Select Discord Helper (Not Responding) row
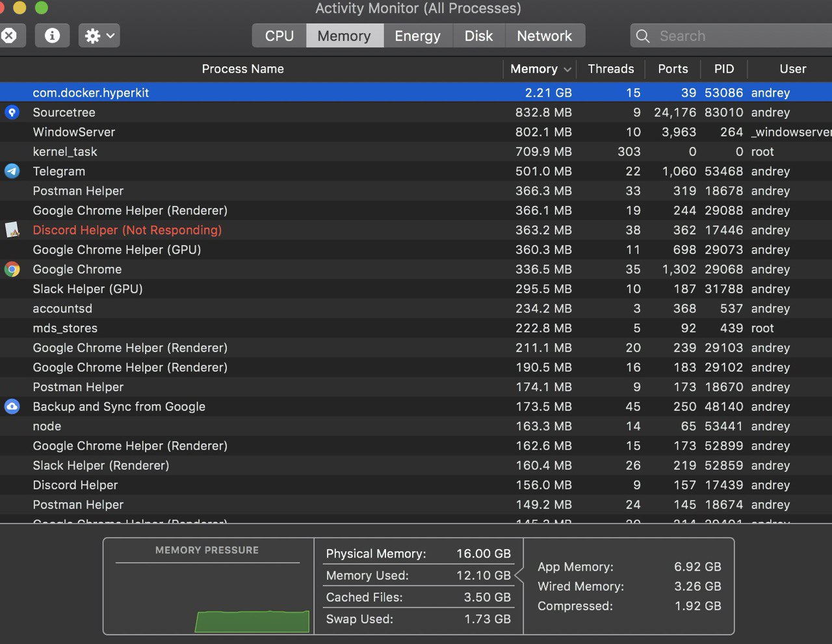 (416, 230)
